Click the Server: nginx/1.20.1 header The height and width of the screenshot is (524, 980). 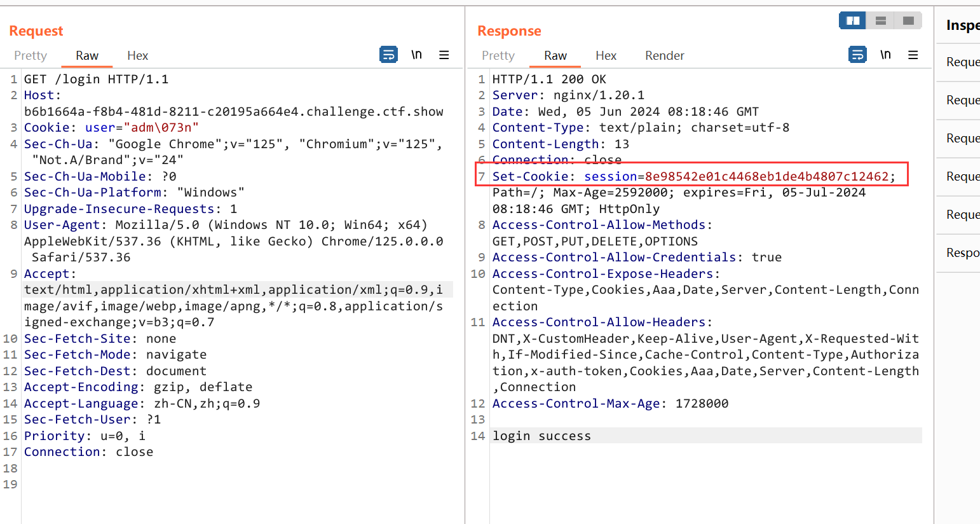569,95
